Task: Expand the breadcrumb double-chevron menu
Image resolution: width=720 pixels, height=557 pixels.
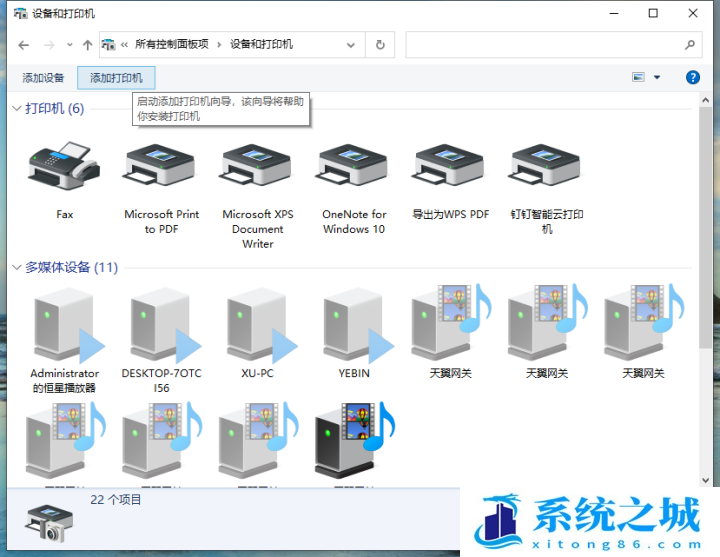Action: tap(124, 45)
